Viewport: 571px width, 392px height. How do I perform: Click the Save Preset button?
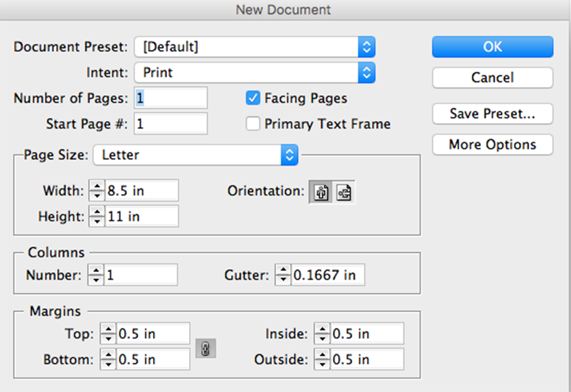(x=492, y=114)
